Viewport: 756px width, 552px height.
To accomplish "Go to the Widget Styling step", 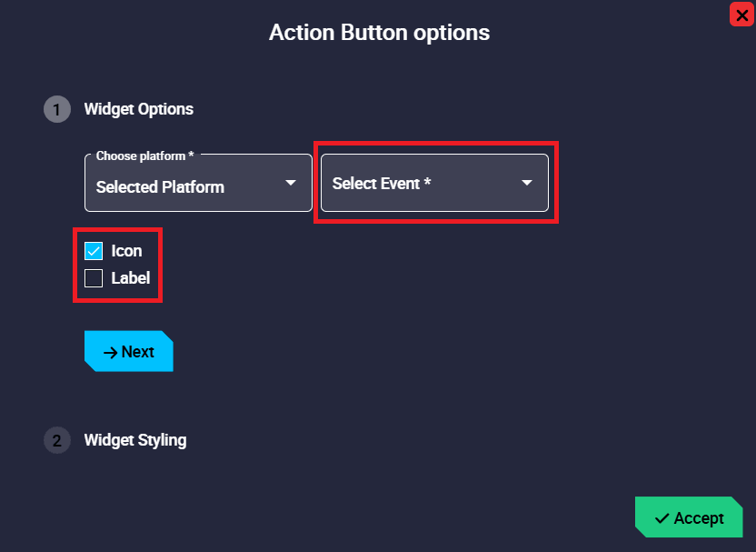I will pos(135,440).
